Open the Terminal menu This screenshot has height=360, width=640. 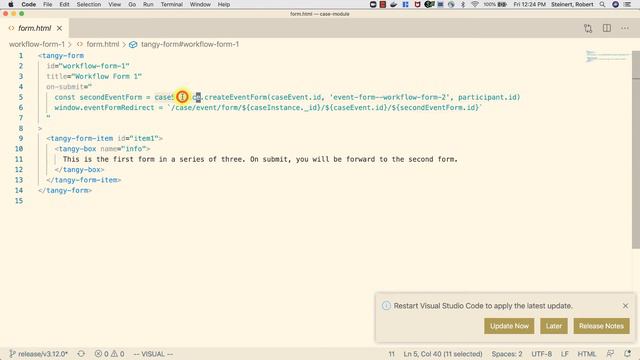(171, 4)
